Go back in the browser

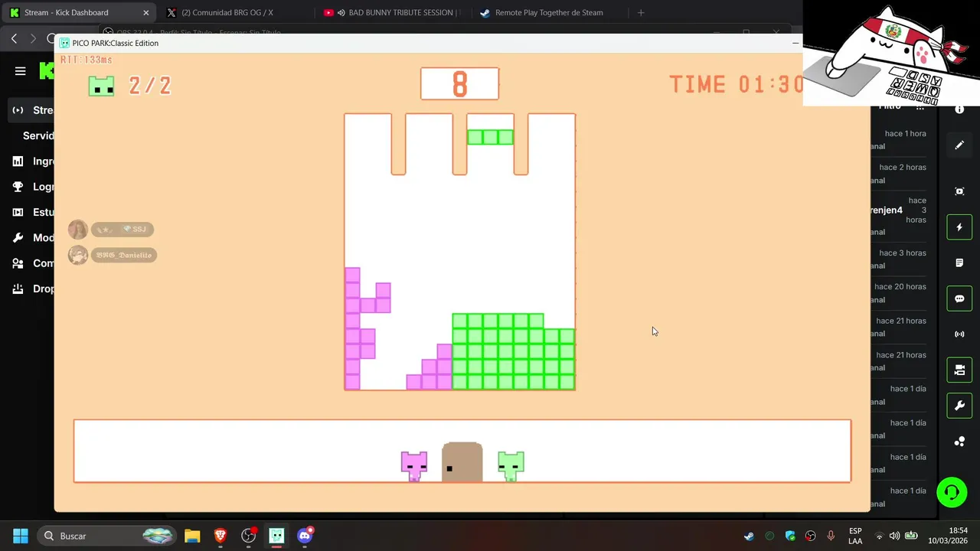pyautogui.click(x=14, y=38)
